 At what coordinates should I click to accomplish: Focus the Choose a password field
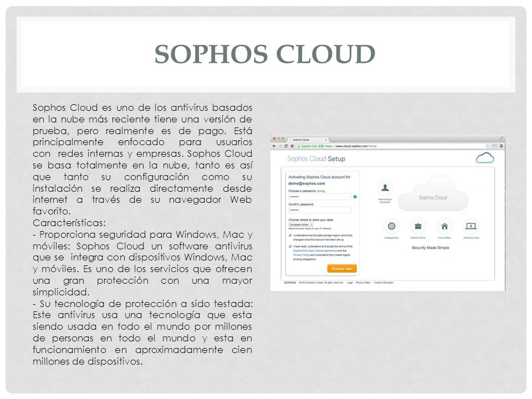320,197
